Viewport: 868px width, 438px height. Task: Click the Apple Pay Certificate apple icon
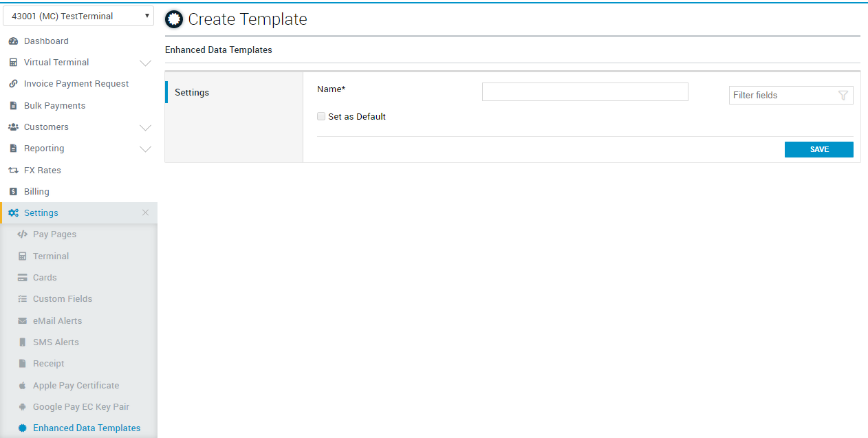[22, 386]
